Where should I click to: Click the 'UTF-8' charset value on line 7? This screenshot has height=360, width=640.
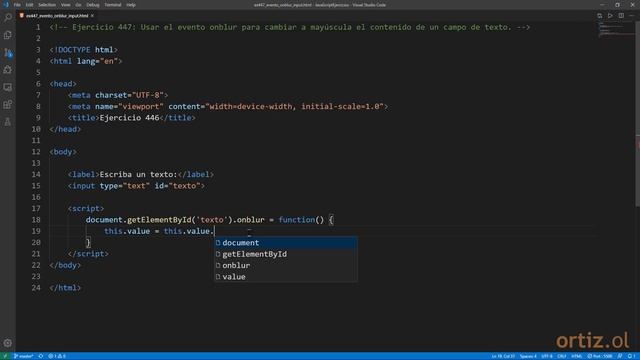(147, 95)
